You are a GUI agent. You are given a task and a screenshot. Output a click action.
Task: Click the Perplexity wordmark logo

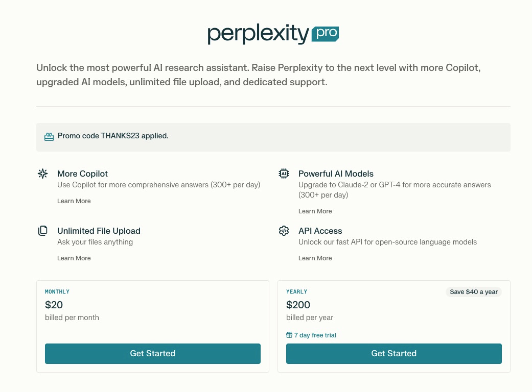click(x=258, y=34)
